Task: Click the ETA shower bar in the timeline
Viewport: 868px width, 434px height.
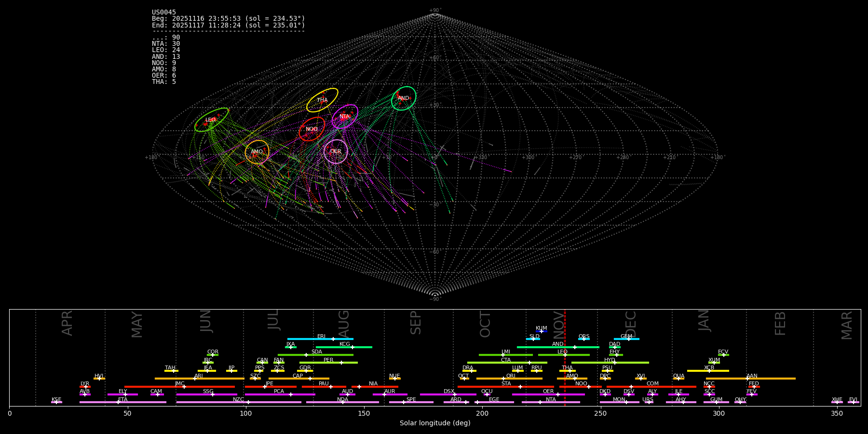Action: click(123, 402)
